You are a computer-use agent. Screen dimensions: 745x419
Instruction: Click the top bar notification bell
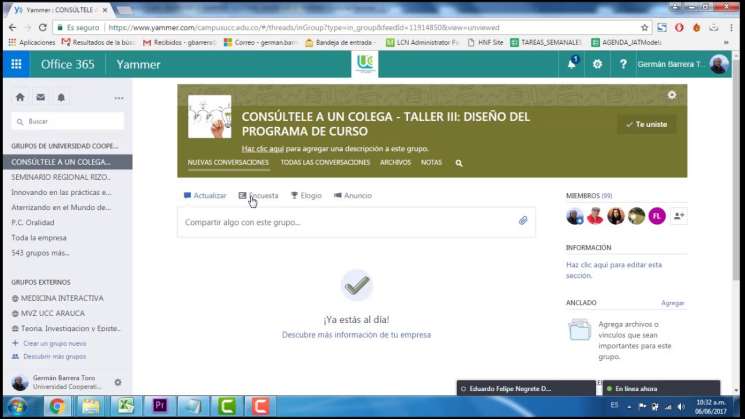tap(572, 64)
